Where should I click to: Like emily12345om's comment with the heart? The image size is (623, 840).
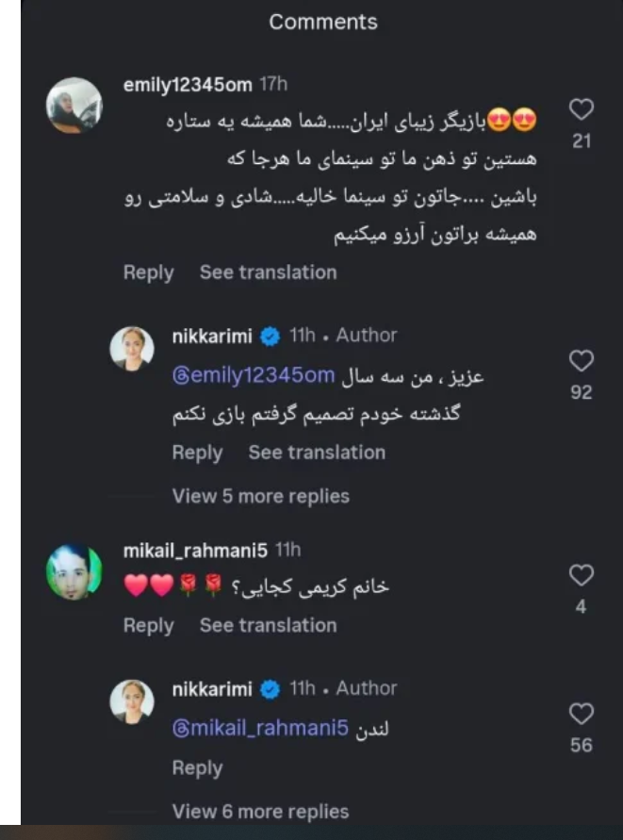(582, 110)
